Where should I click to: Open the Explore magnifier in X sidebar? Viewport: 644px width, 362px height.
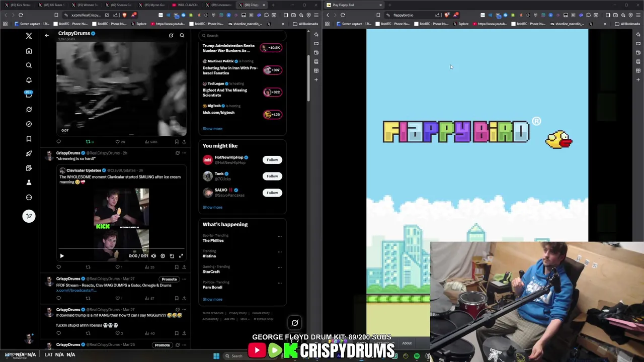click(x=29, y=65)
